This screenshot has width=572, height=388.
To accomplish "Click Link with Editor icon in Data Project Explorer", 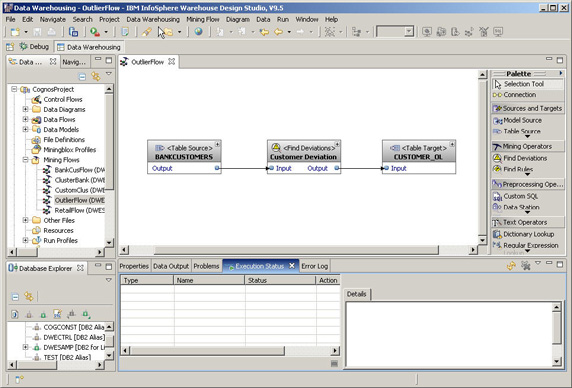I will 96,76.
